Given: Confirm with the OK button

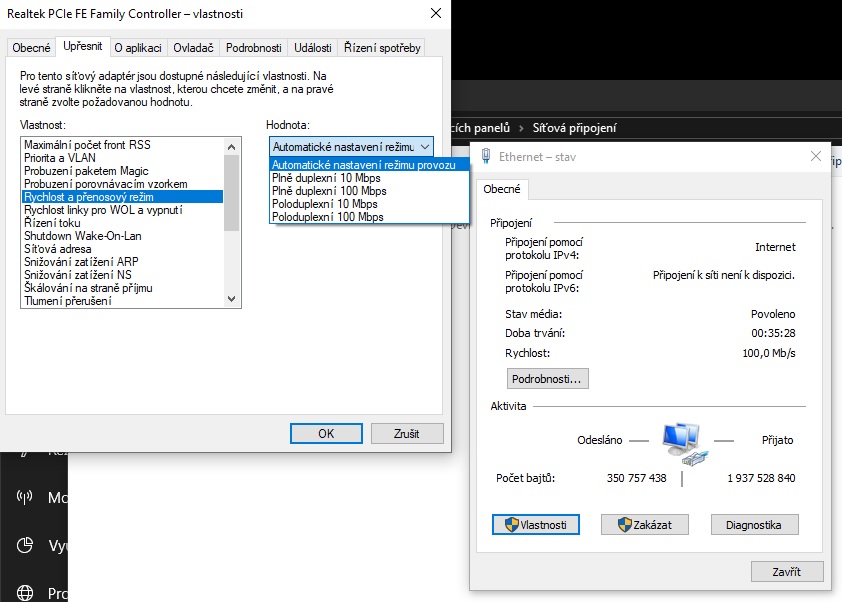Looking at the screenshot, I should coord(326,433).
